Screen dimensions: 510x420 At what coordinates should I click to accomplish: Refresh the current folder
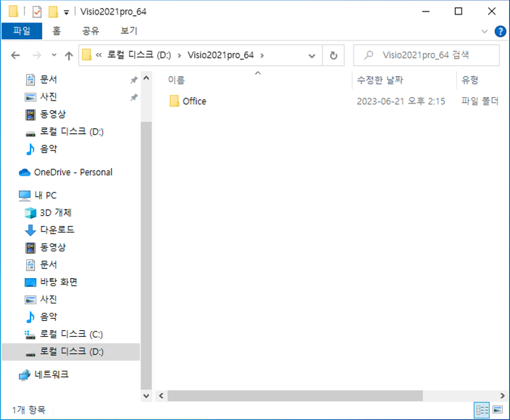pos(333,56)
